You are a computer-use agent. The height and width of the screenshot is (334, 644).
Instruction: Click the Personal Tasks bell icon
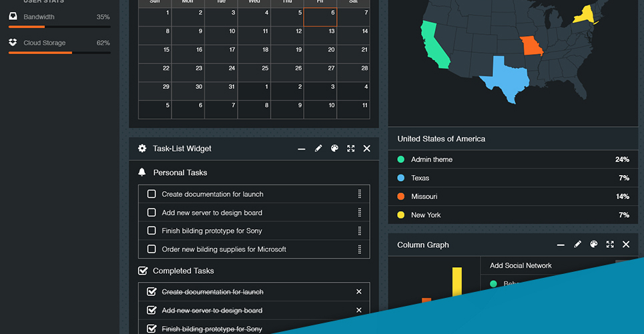[142, 172]
